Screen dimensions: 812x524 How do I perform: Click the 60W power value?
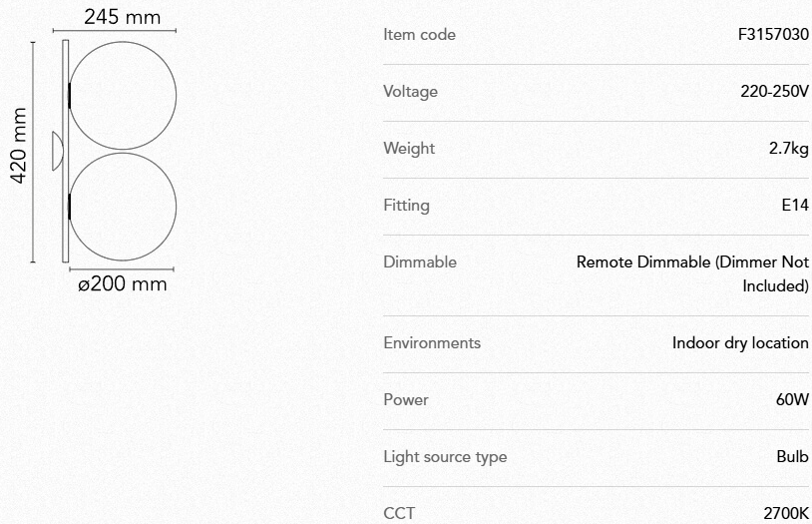point(791,400)
